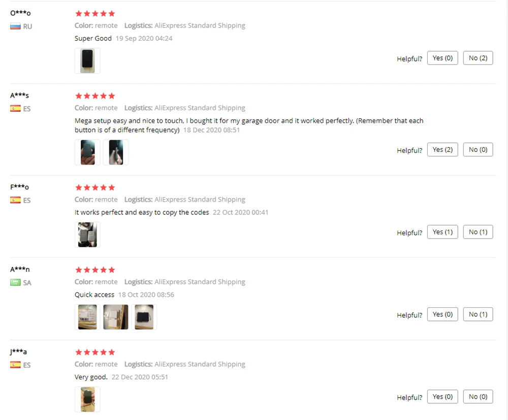Viewport: 508px width, 420px height.
Task: Vote No (0) on J***a's review
Action: coord(478,397)
